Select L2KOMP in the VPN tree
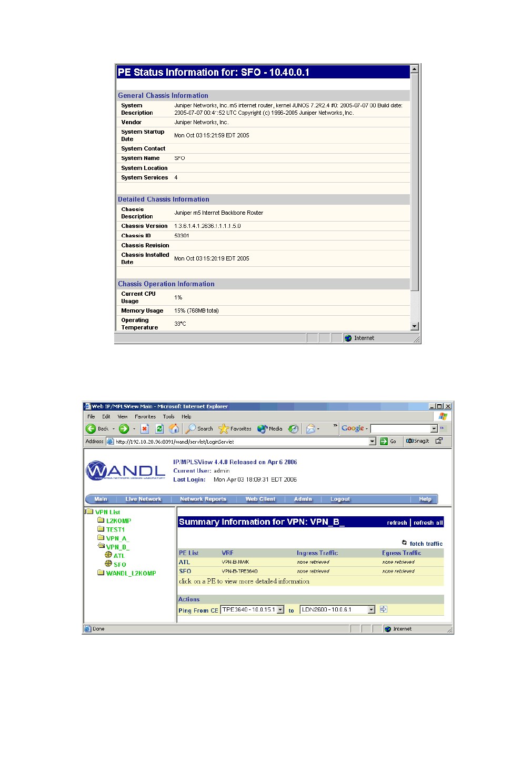The width and height of the screenshot is (532, 781). [x=118, y=521]
